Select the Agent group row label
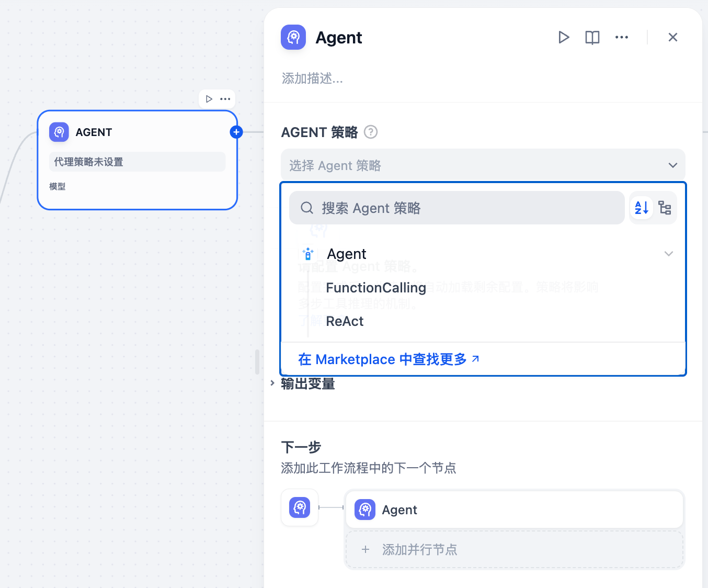 click(x=347, y=254)
